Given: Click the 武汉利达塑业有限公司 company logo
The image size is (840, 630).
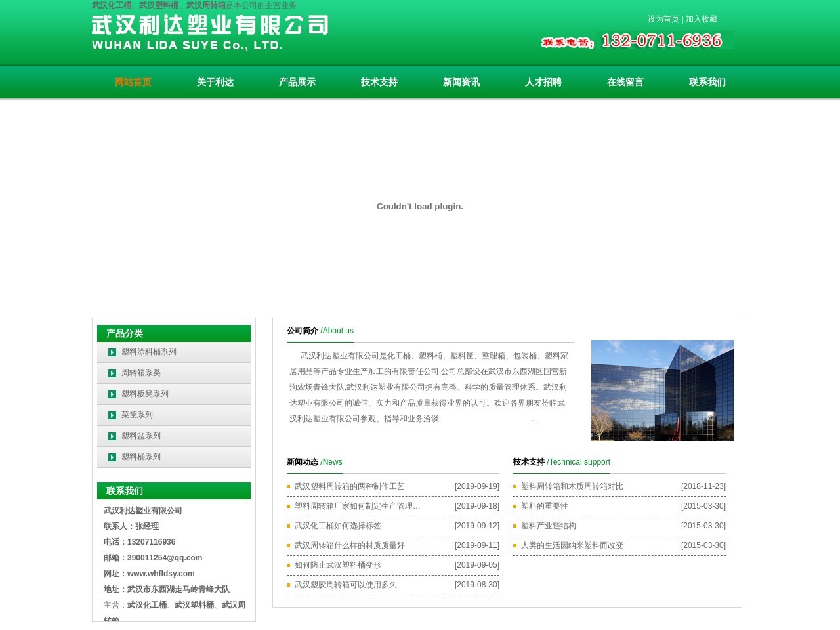Looking at the screenshot, I should point(209,33).
